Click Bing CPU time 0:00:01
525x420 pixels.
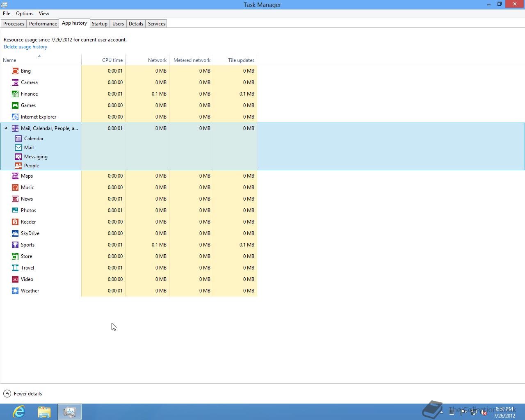(x=115, y=71)
